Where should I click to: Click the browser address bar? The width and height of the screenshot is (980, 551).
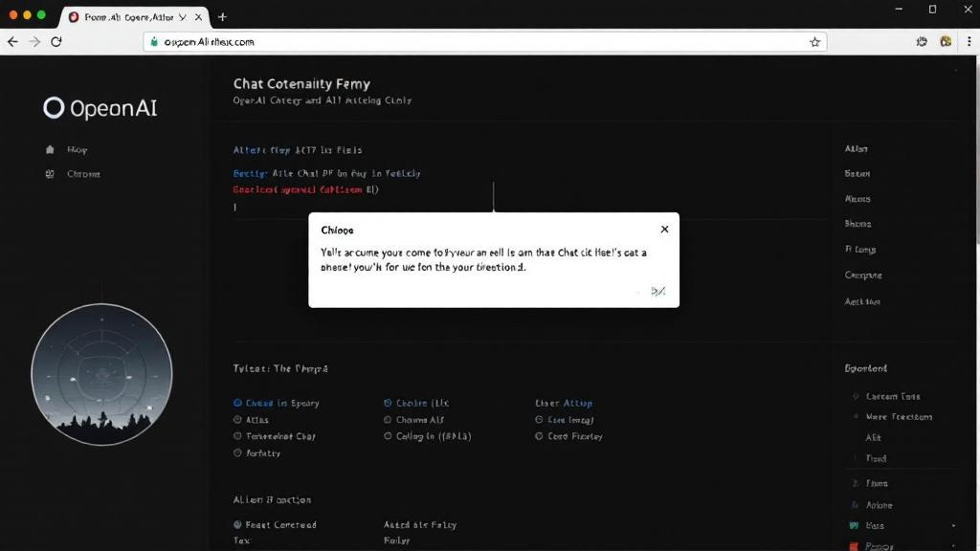[x=485, y=42]
